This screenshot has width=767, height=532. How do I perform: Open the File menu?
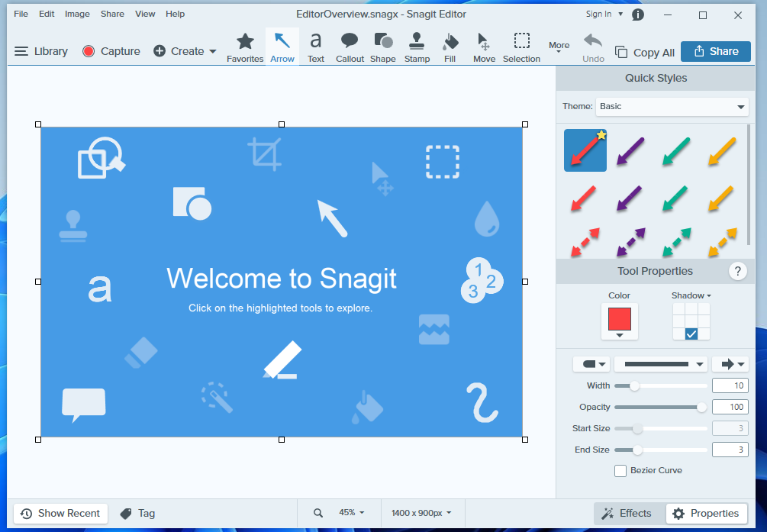[x=21, y=14]
